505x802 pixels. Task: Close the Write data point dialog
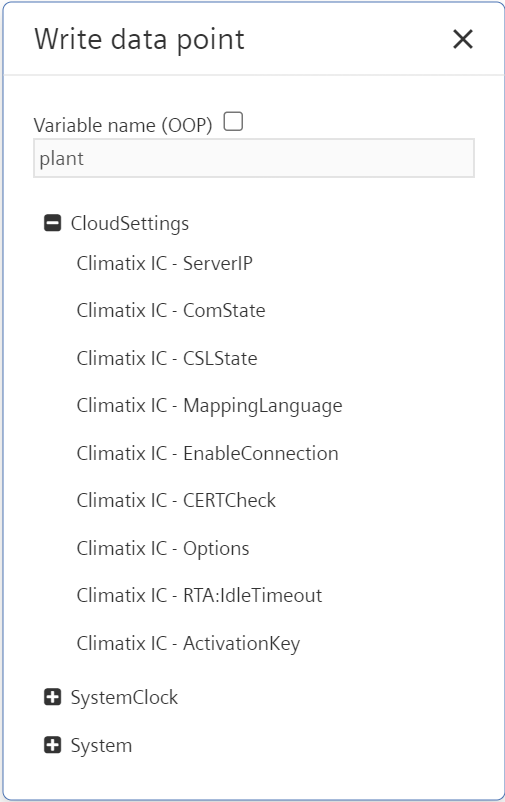point(463,39)
